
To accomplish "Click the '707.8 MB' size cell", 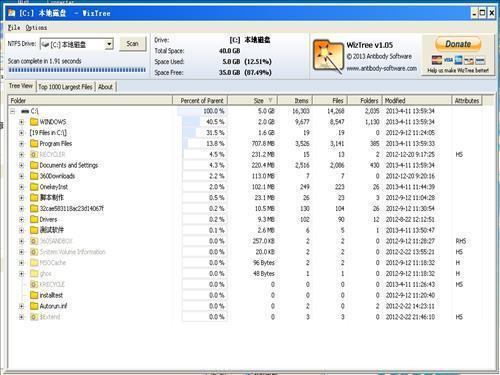I will [x=263, y=144].
